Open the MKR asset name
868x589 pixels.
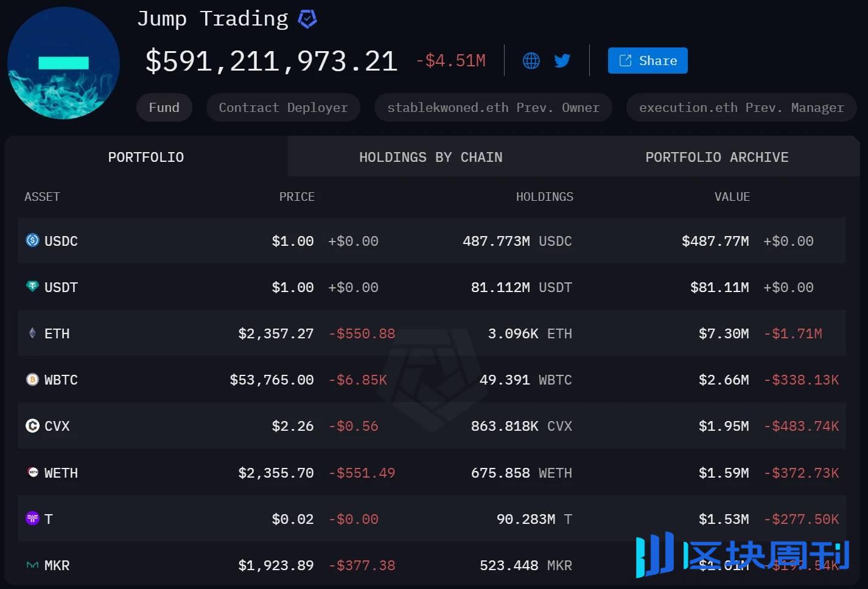tap(57, 565)
